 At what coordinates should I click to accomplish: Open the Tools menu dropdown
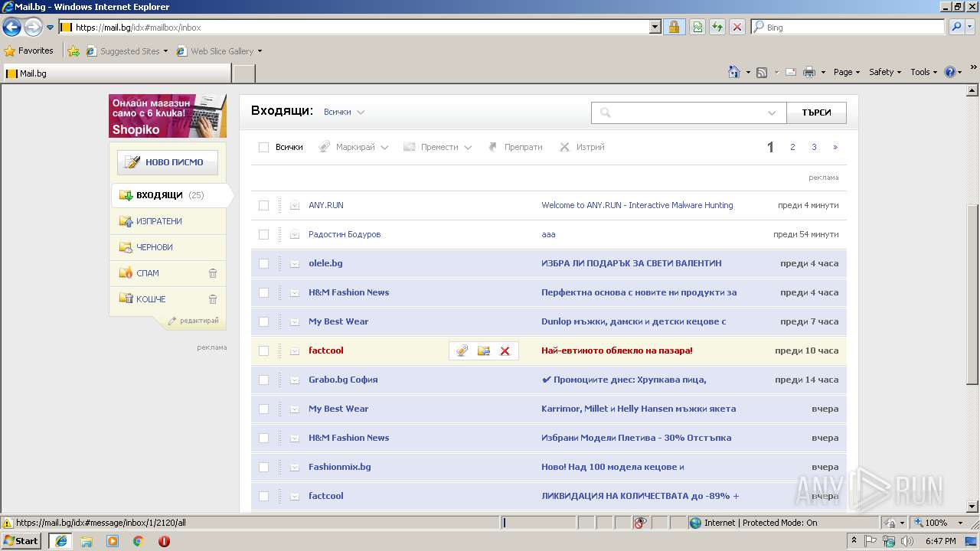pos(923,72)
